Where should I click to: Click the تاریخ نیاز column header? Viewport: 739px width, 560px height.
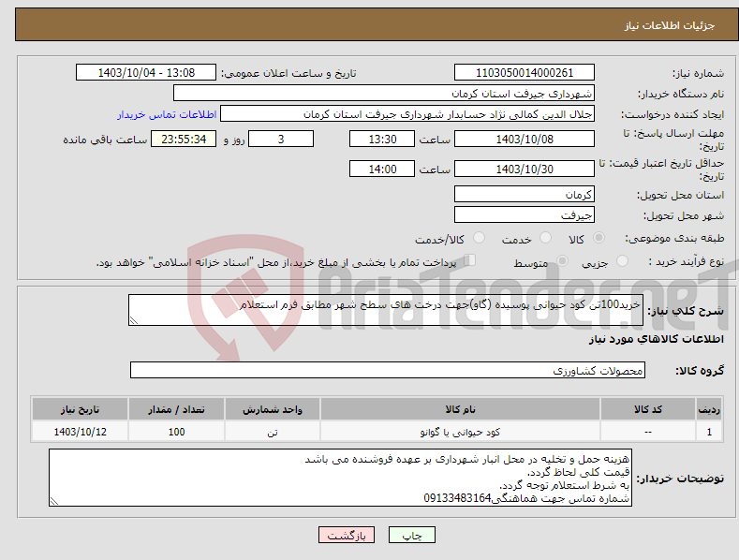click(81, 409)
